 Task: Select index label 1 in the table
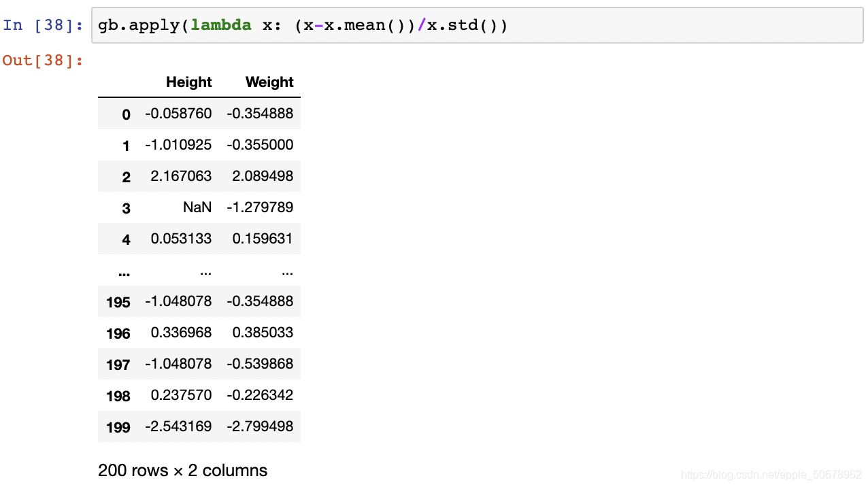point(126,146)
